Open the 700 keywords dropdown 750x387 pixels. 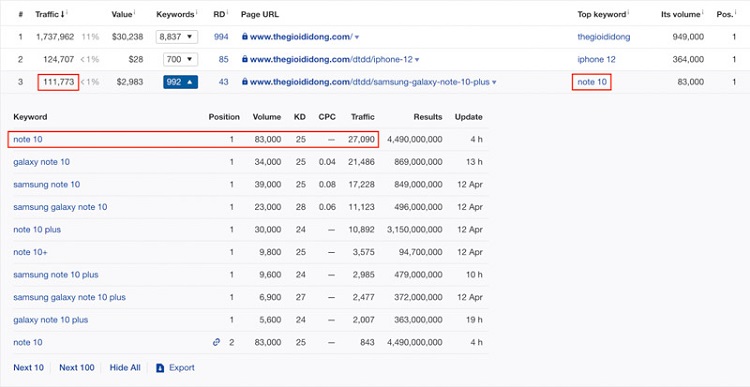coord(180,59)
